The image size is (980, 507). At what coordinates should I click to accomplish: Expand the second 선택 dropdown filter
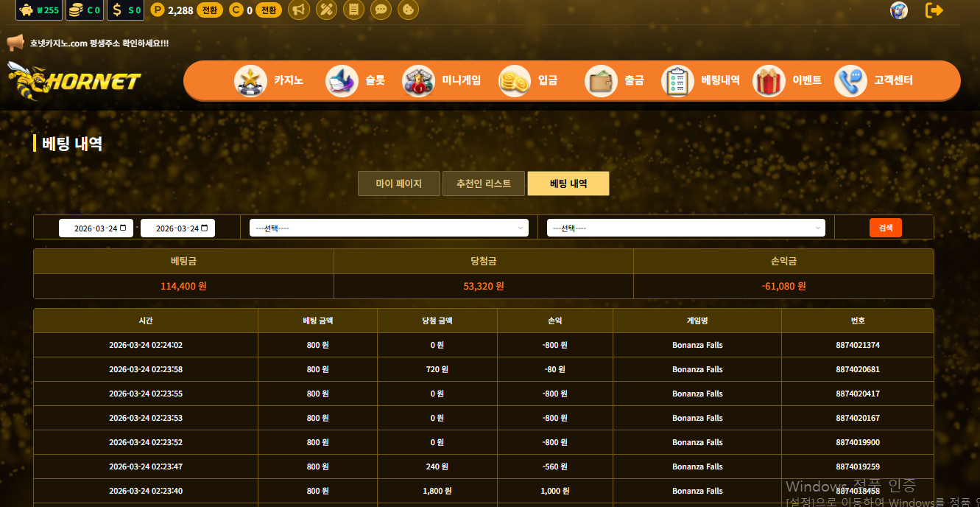[685, 228]
